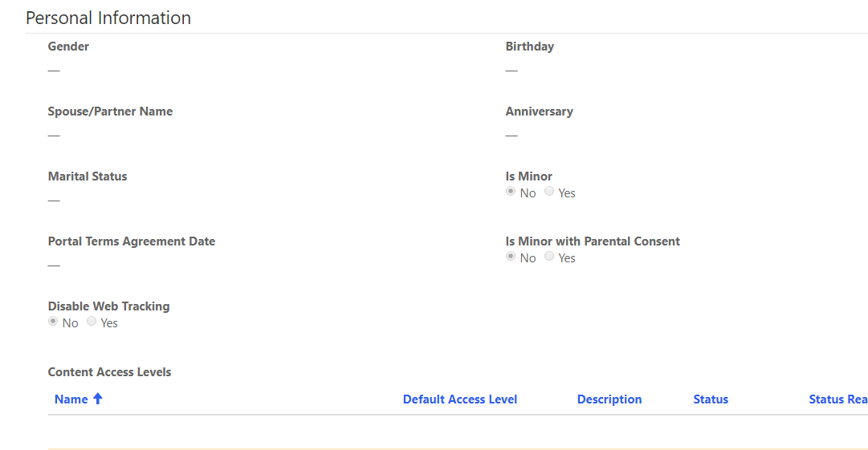Viewport: 868px width, 450px height.
Task: Choose Yes for Is Minor with Parental Consent
Action: point(549,257)
